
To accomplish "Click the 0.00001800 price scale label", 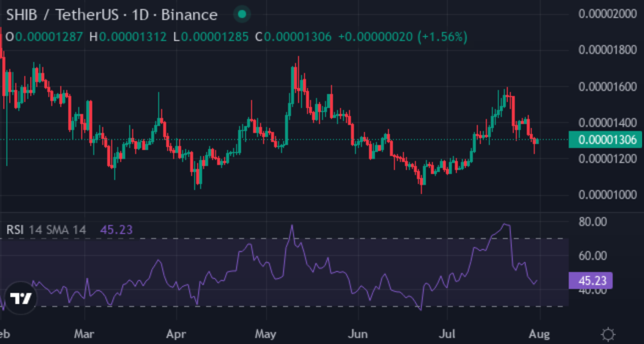I will tap(607, 51).
